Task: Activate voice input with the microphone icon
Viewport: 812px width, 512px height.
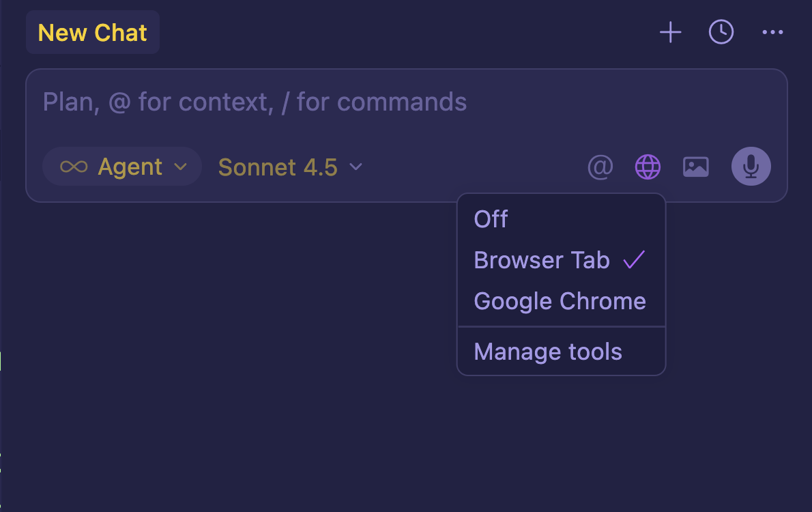Action: (x=751, y=167)
